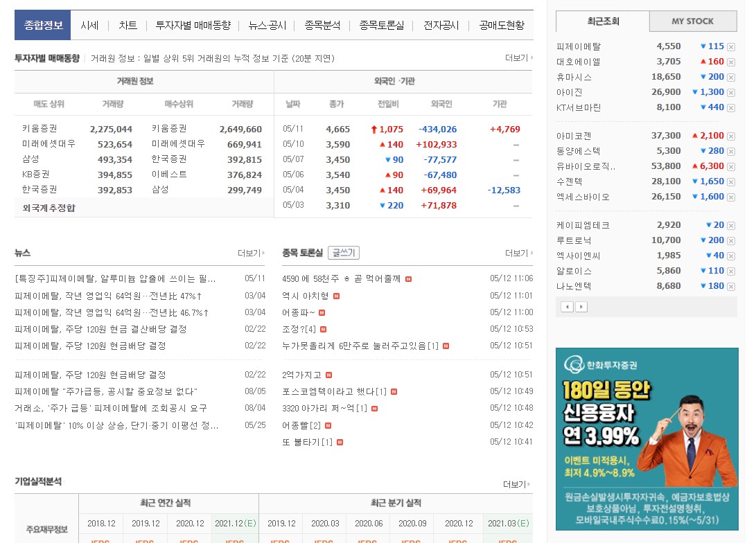Remove 피제이메탈 from recent list

731,46
